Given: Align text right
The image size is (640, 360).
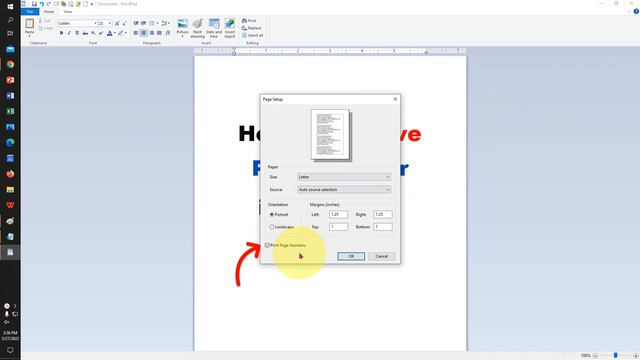Looking at the screenshot, I should click(152, 33).
